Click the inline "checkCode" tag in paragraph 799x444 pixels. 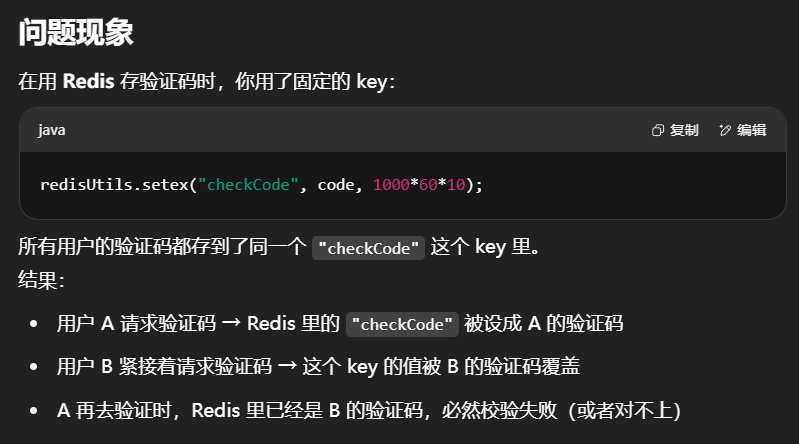[368, 248]
